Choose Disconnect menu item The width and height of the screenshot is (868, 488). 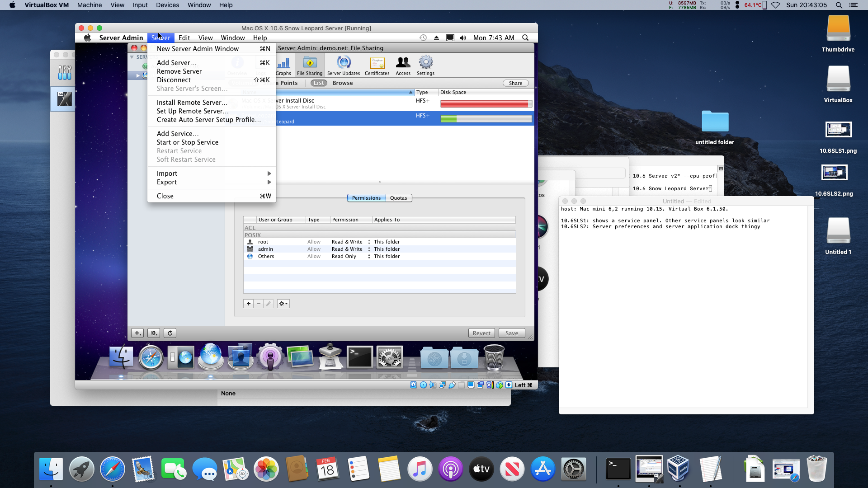(212, 80)
